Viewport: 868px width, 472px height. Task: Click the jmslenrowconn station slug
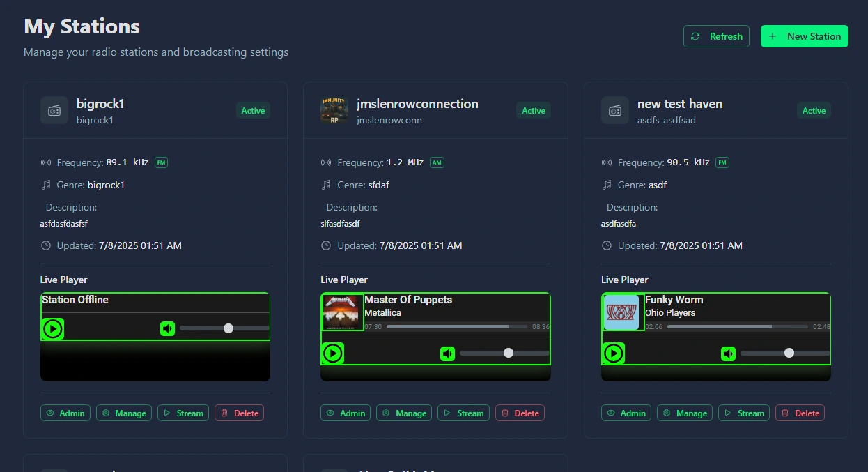(389, 120)
